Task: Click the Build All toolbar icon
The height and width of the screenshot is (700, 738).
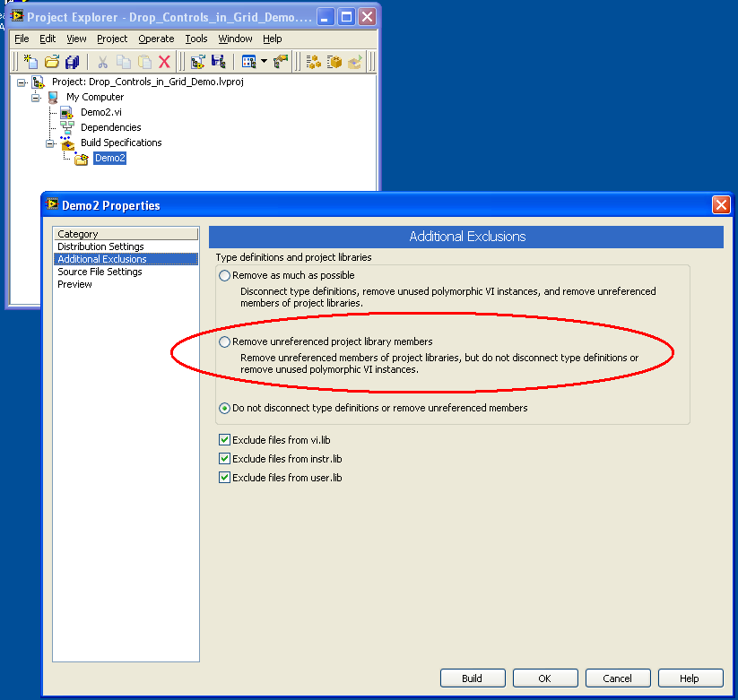Action: (314, 62)
